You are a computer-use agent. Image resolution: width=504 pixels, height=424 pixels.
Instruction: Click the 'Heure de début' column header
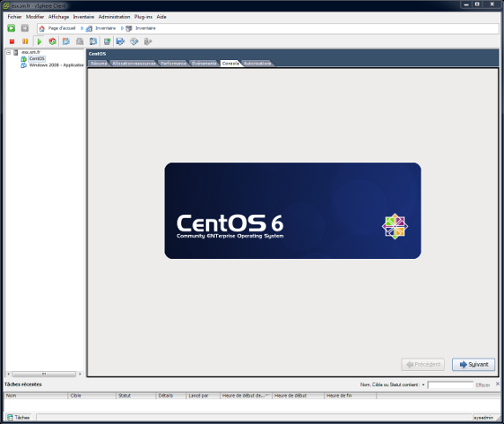point(298,396)
